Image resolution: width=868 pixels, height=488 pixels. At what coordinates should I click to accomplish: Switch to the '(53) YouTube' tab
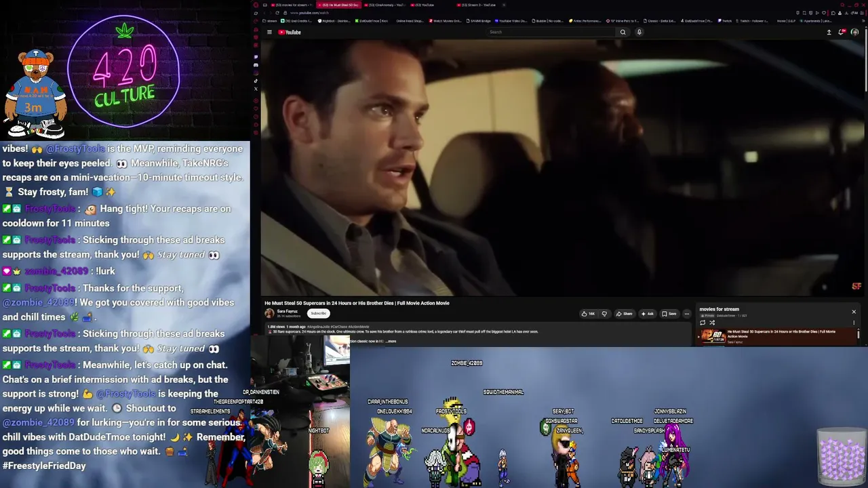click(x=431, y=5)
